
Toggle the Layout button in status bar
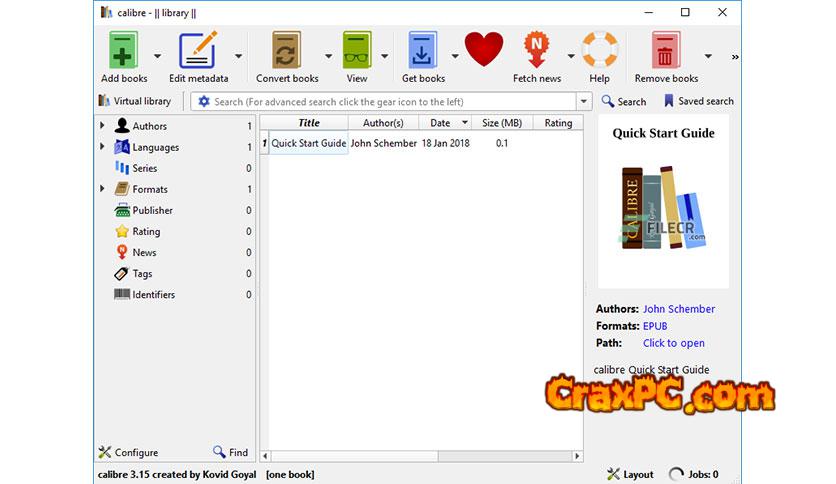click(x=630, y=474)
